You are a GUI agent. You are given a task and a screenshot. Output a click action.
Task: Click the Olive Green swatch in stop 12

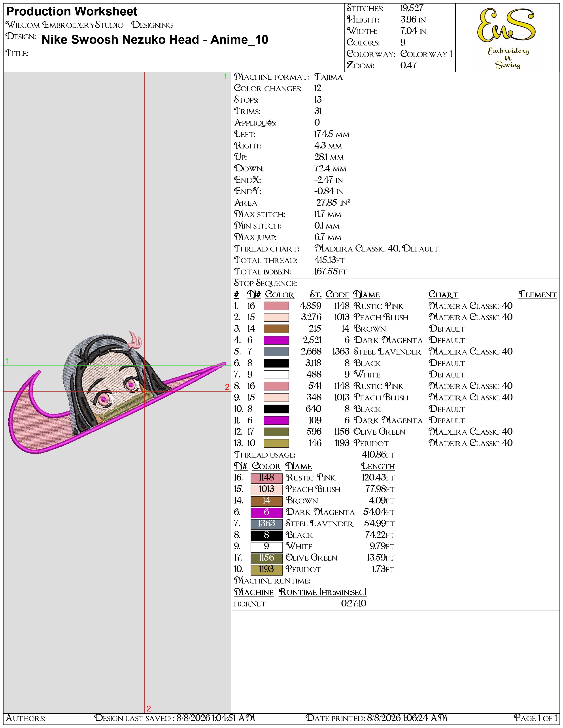pyautogui.click(x=276, y=432)
